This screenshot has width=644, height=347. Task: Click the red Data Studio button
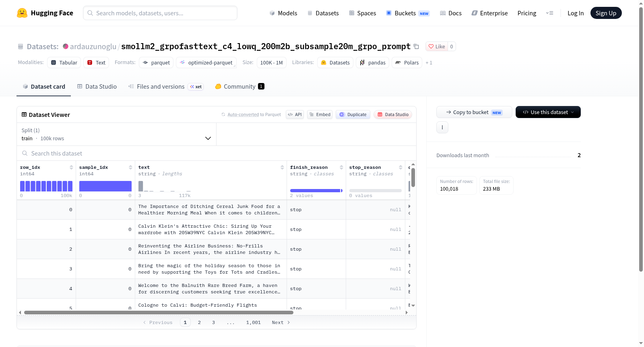393,114
